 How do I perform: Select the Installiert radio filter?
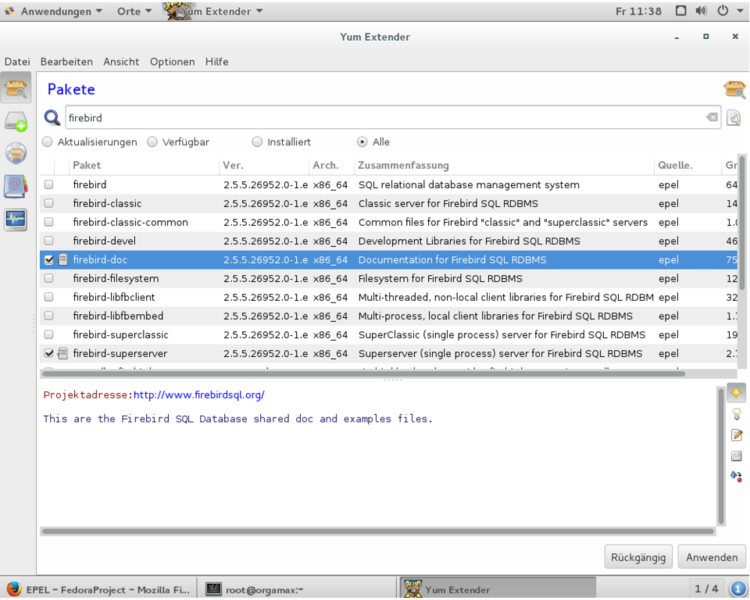(x=257, y=142)
